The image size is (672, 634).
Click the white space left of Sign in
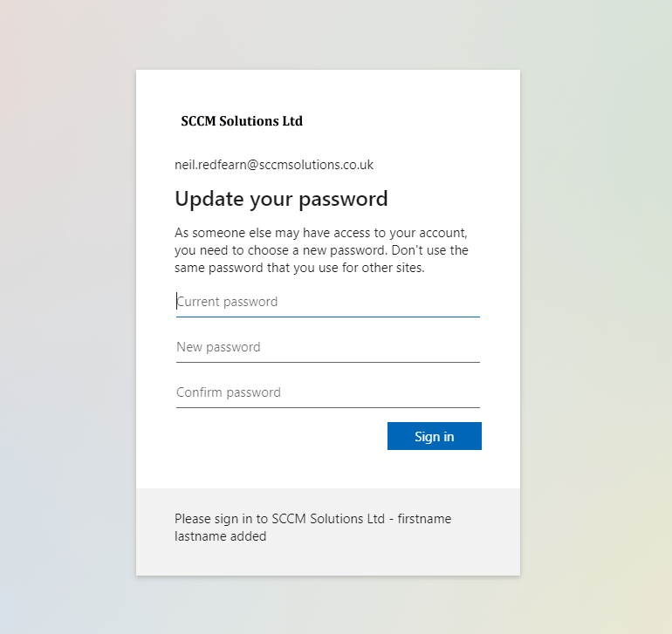tap(279, 436)
